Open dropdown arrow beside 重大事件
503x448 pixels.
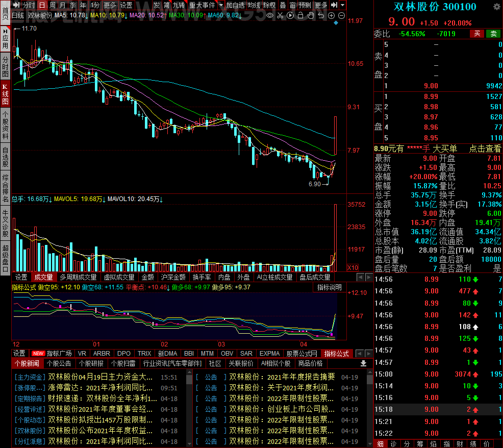click(x=221, y=5)
